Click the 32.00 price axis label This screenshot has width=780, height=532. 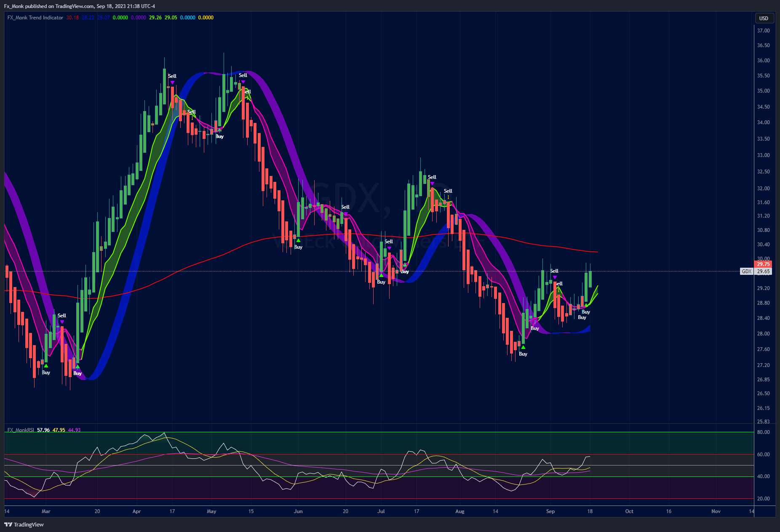click(763, 189)
